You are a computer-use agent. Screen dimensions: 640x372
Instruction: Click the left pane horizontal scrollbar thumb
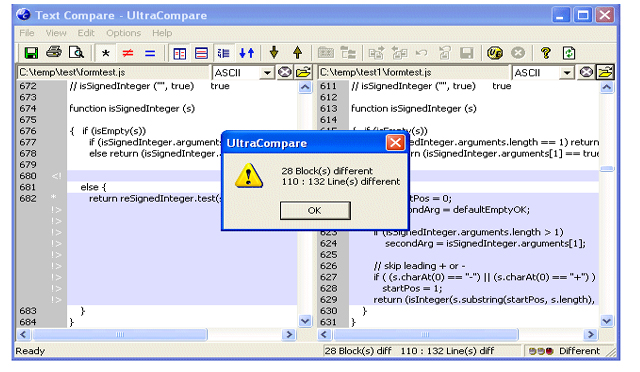click(x=120, y=334)
